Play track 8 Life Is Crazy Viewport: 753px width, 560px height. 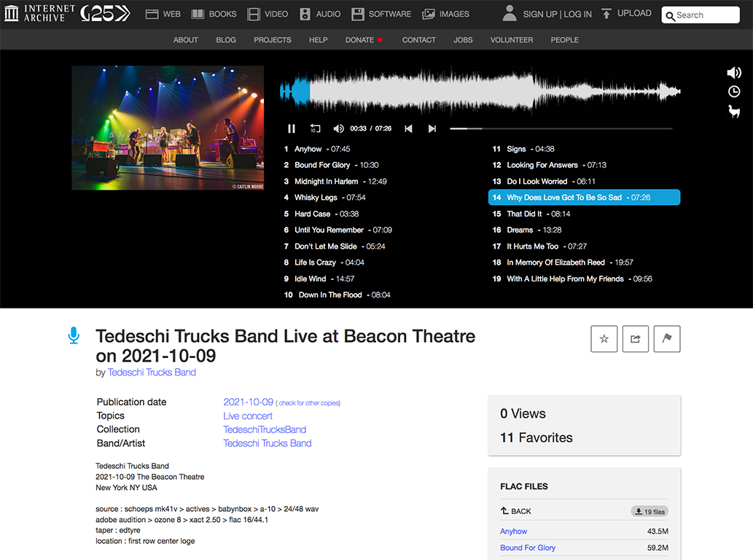324,262
